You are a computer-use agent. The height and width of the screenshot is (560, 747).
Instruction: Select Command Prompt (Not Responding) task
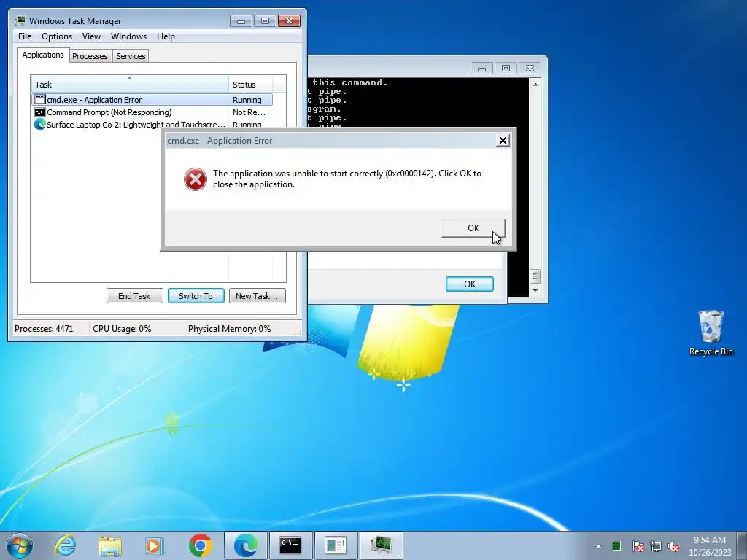tap(152, 112)
